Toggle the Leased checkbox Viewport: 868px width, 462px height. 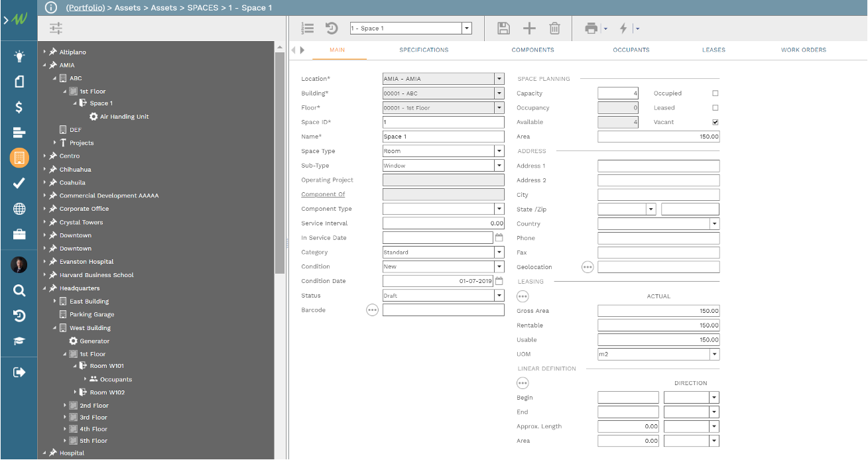pyautogui.click(x=715, y=107)
